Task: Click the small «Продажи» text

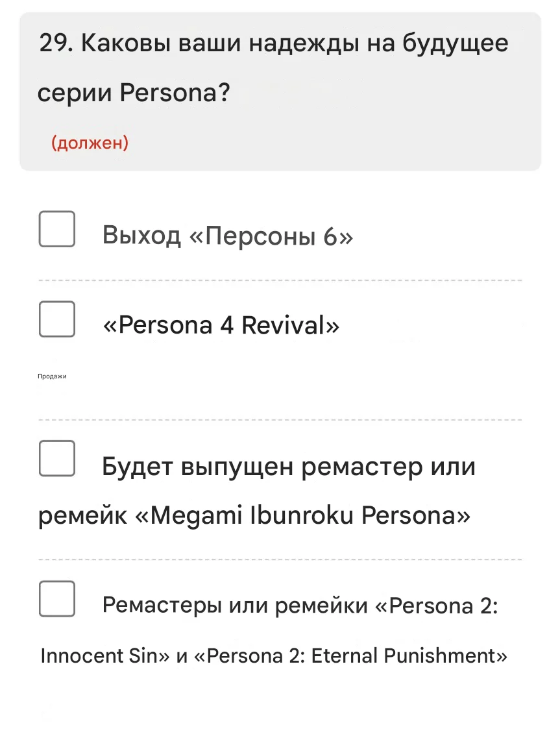Action: click(53, 376)
